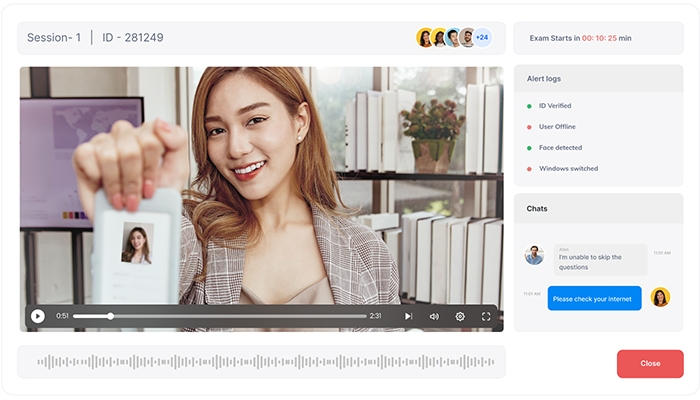Image resolution: width=700 pixels, height=400 pixels.
Task: Enter fullscreen video mode
Action: click(x=486, y=316)
